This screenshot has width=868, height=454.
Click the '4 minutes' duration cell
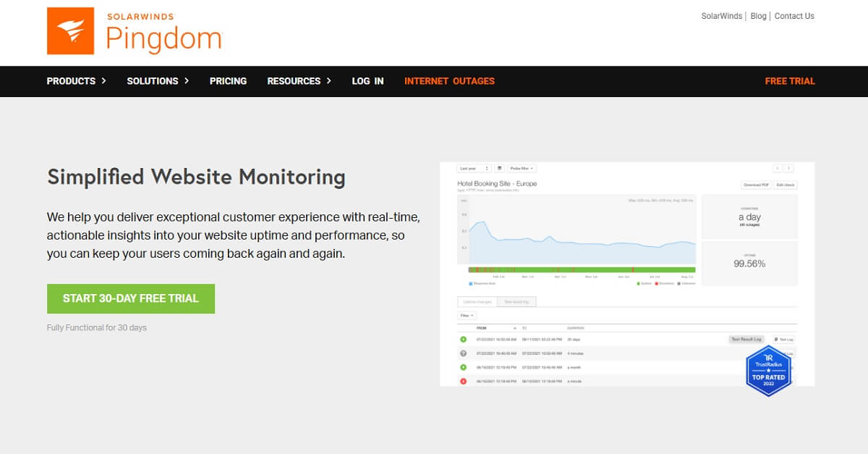[575, 353]
